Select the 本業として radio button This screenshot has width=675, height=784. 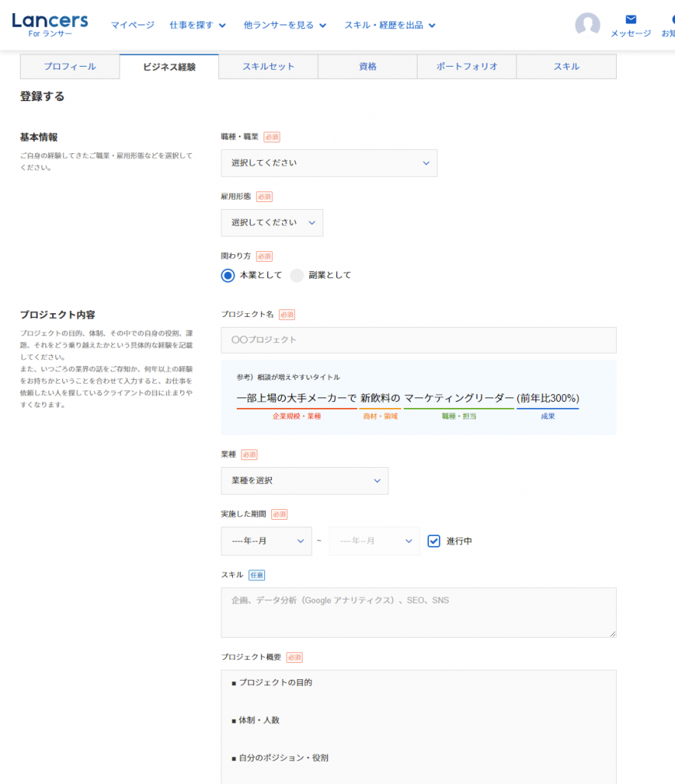(228, 274)
